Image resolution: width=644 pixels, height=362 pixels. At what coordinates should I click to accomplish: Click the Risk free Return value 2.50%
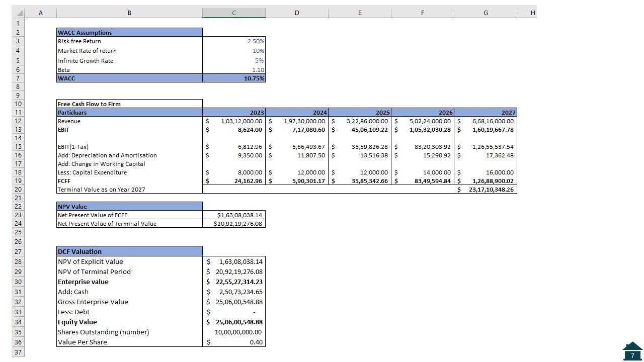pos(234,41)
